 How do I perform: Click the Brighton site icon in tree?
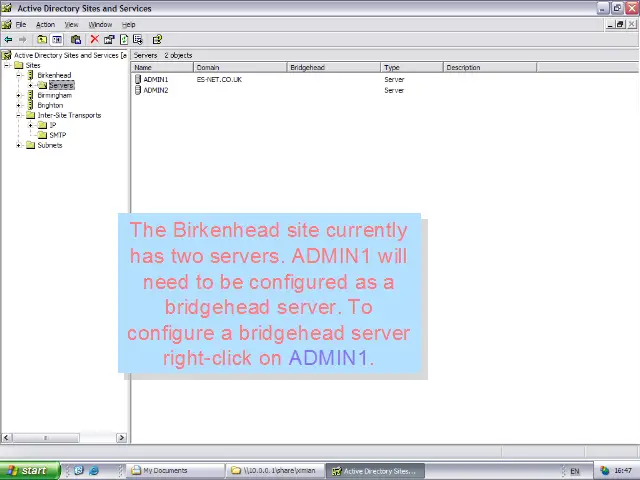(x=31, y=105)
